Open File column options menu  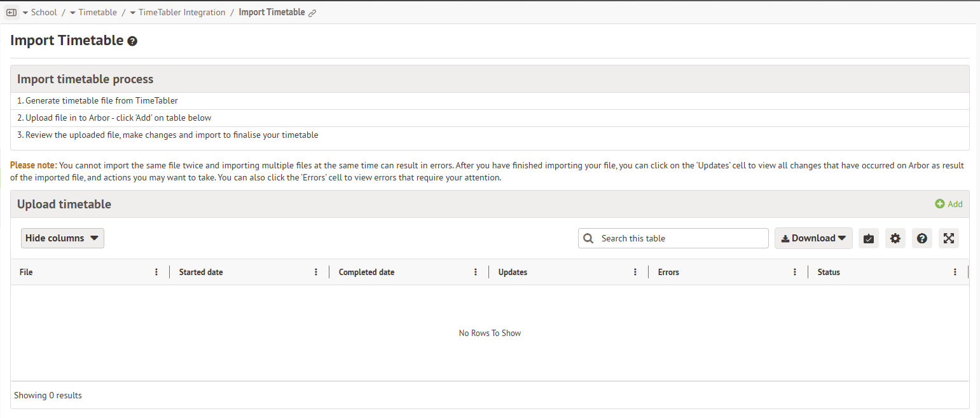[x=156, y=272]
